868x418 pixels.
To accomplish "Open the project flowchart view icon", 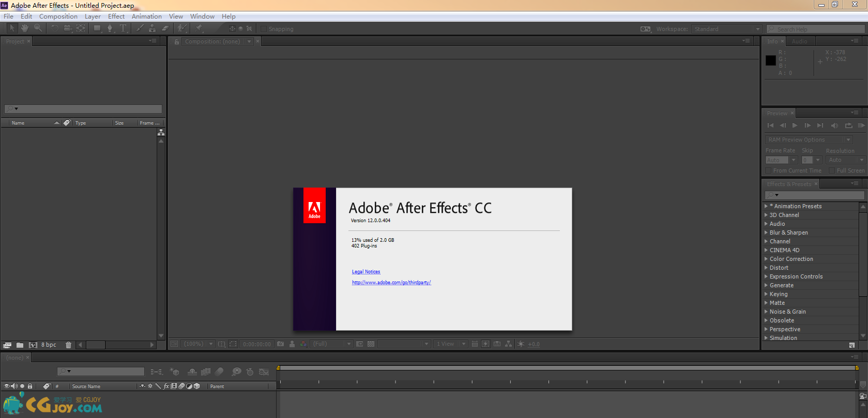I will [x=161, y=133].
